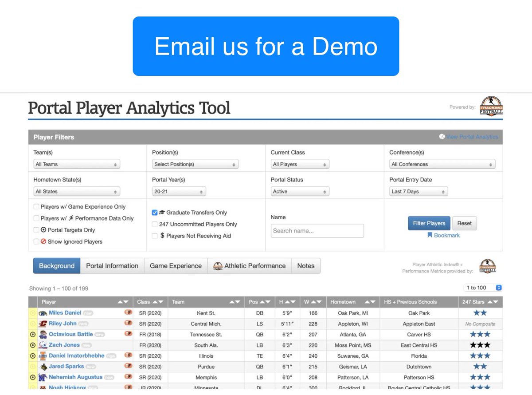This screenshot has height=395, width=532.
Task: Toggle portal target icon for Daniel Imatorbhebhe
Action: (x=32, y=356)
